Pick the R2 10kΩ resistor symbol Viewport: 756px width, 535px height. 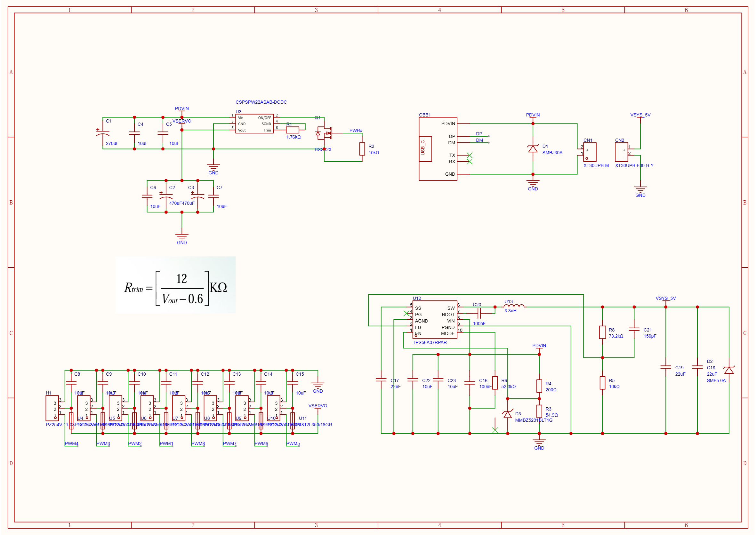pyautogui.click(x=362, y=149)
